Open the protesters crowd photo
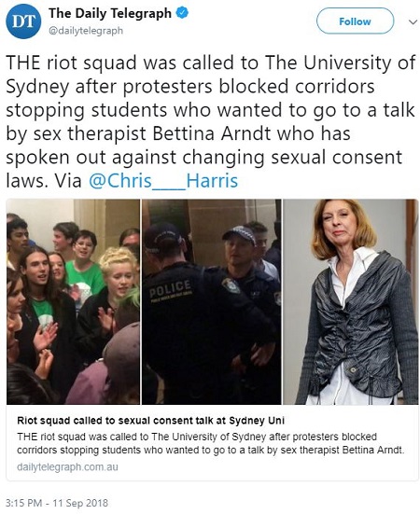 [x=73, y=301]
